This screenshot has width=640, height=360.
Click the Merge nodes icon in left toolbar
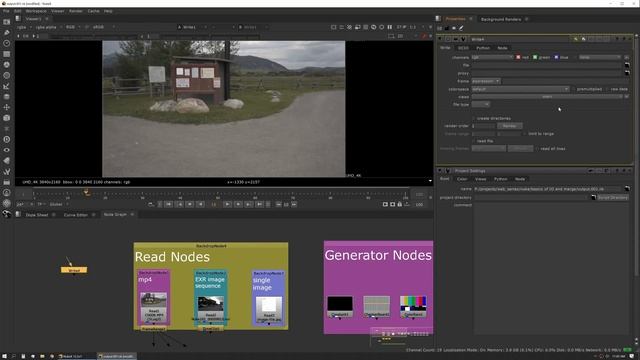(x=7, y=97)
